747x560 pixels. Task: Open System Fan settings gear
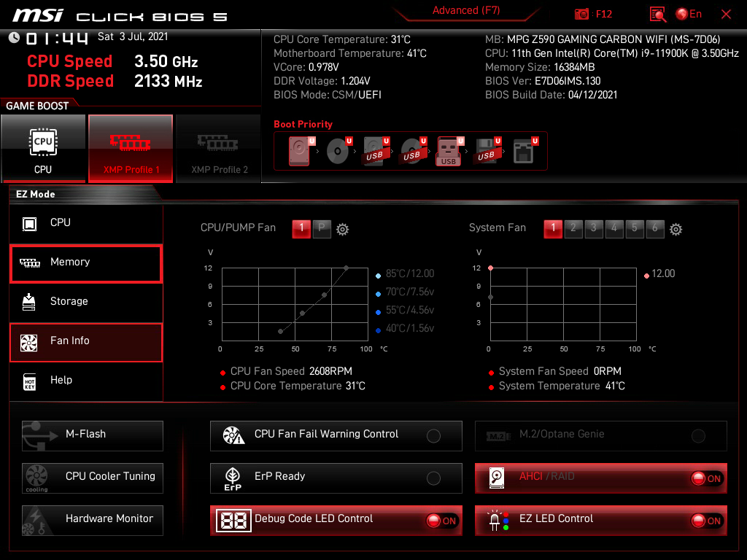(676, 230)
